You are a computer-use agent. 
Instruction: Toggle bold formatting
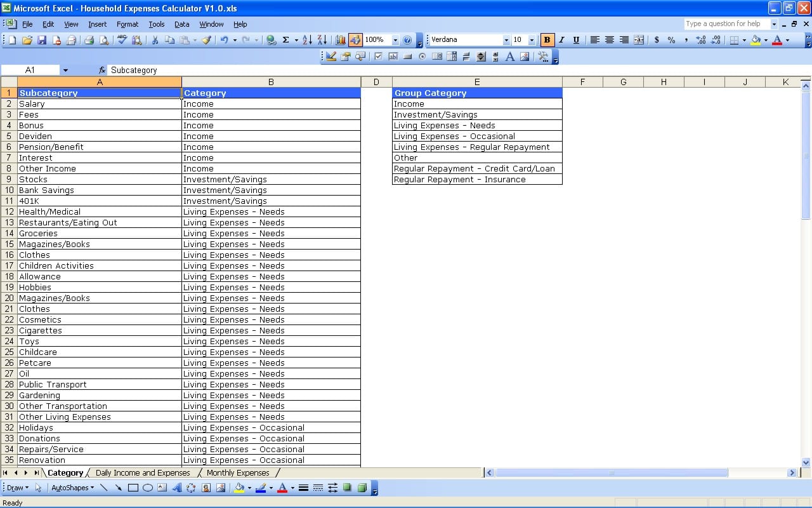547,39
